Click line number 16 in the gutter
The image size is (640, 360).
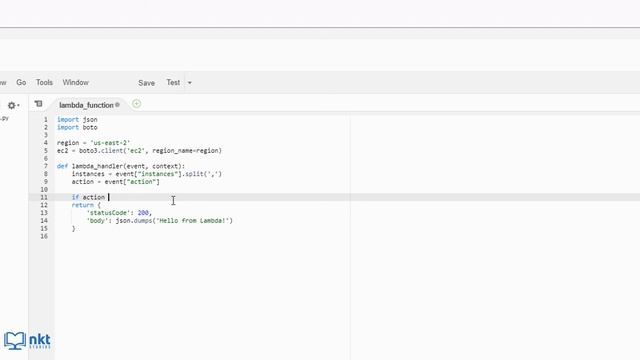coord(44,236)
